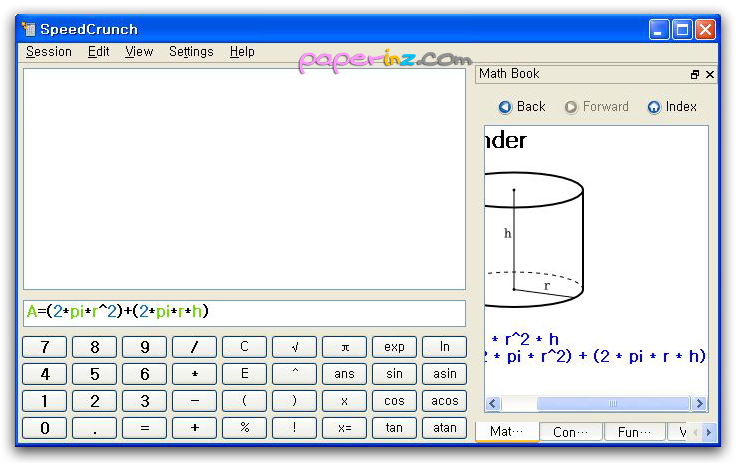Click the 9 keypad button

point(145,347)
